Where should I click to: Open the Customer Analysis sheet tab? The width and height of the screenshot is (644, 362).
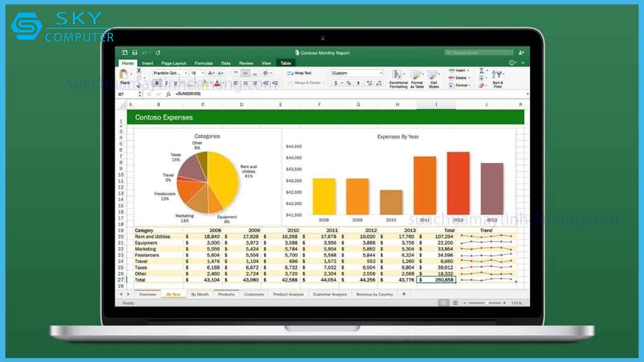[x=330, y=294]
